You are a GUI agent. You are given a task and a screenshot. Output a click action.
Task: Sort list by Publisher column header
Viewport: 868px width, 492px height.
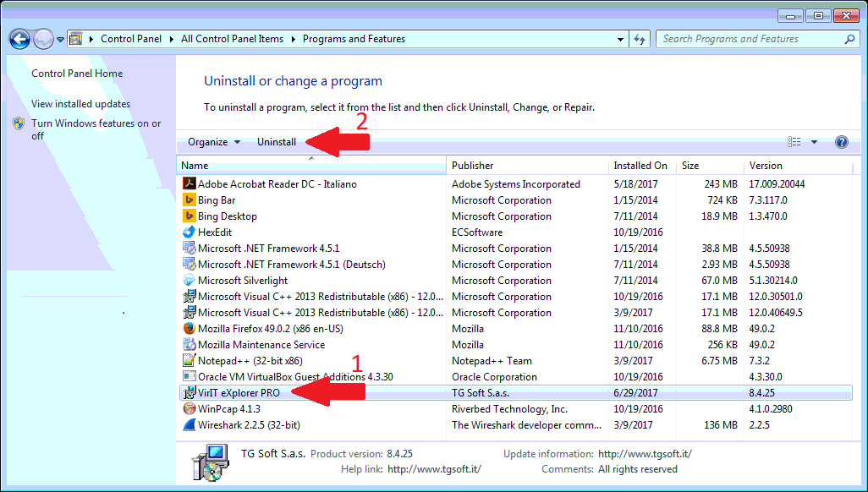527,165
